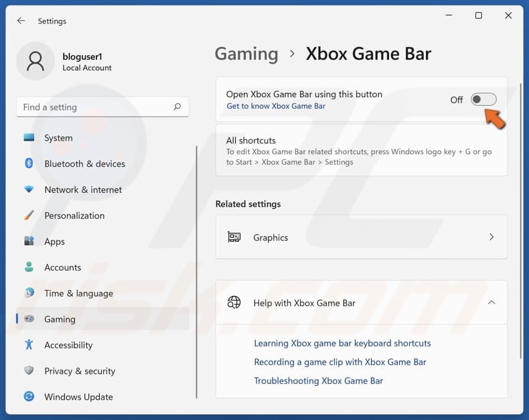
Task: Click the Network Wi-Fi icon
Action: point(29,190)
